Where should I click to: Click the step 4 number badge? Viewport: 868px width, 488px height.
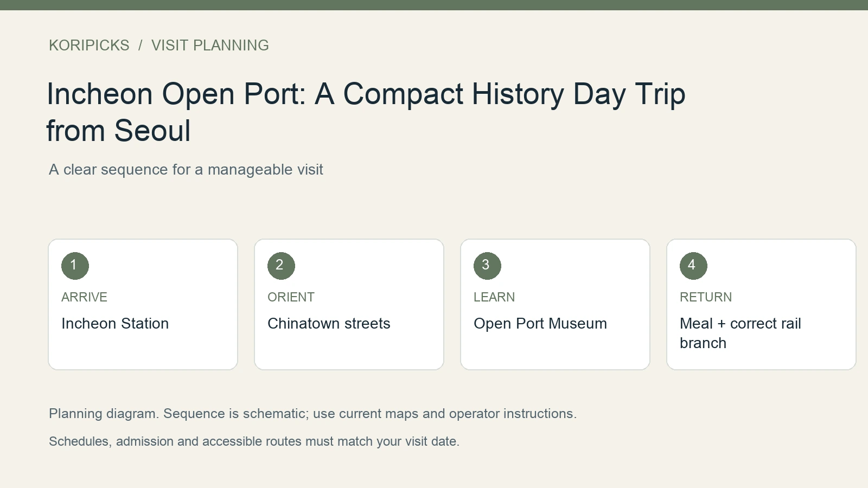[x=693, y=266]
